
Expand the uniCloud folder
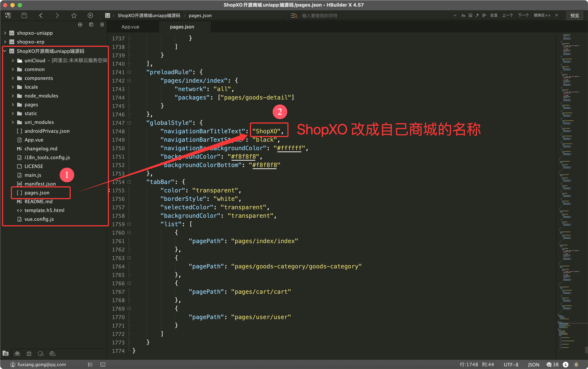[x=13, y=61]
